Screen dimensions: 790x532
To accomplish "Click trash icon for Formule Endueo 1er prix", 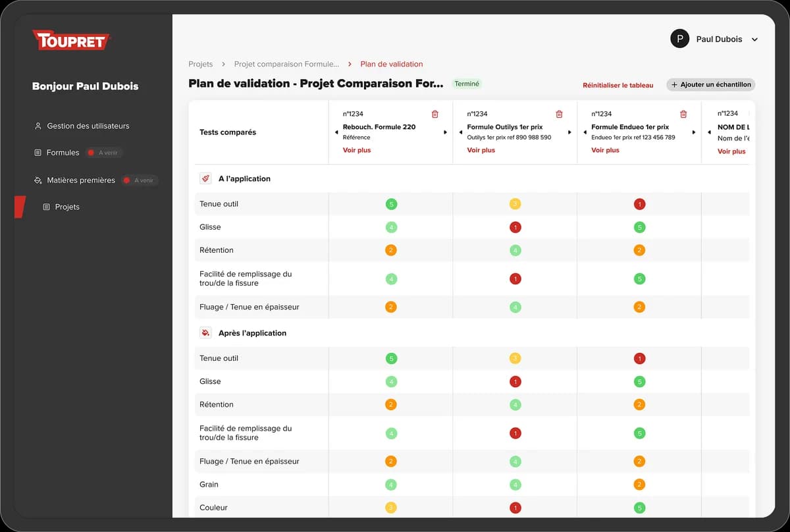I will [683, 114].
